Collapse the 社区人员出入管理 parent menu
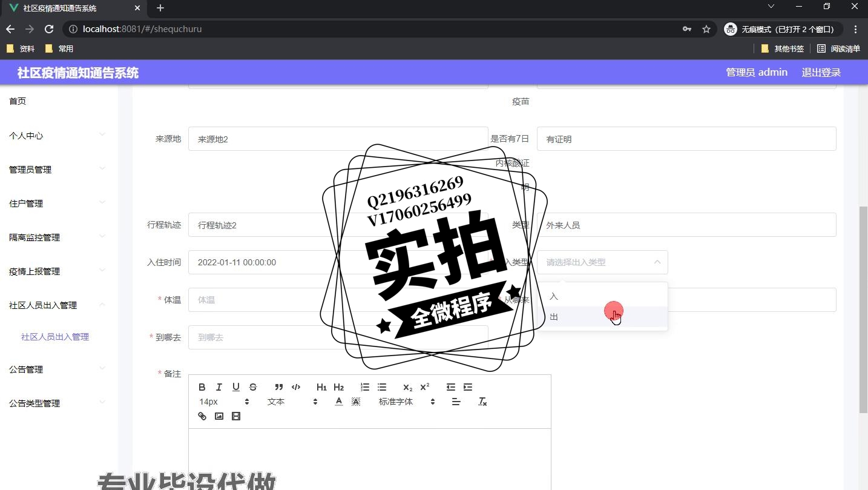Screen dimensions: 868x490 click(x=59, y=305)
